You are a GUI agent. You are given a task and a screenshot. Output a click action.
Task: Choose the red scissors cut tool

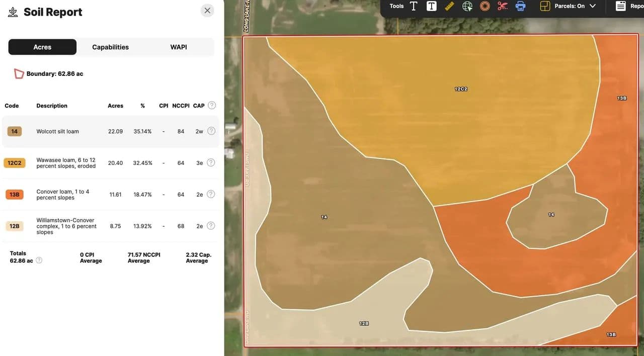[x=503, y=6]
